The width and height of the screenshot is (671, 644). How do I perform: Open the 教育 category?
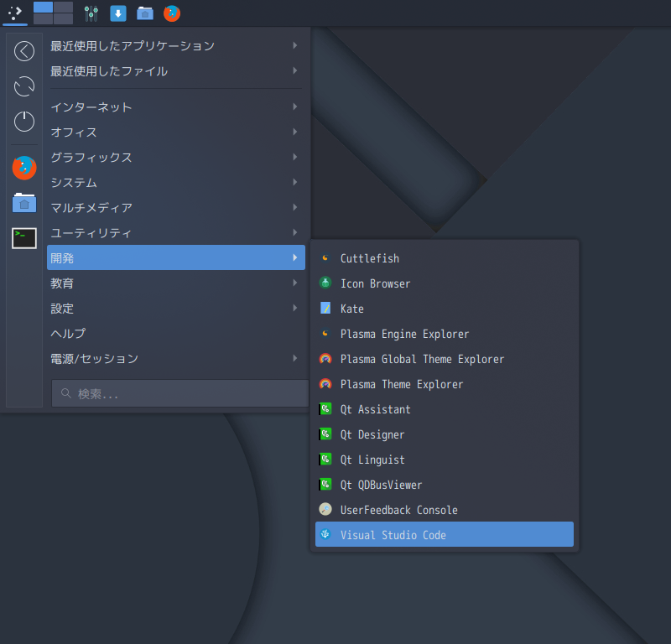point(176,283)
